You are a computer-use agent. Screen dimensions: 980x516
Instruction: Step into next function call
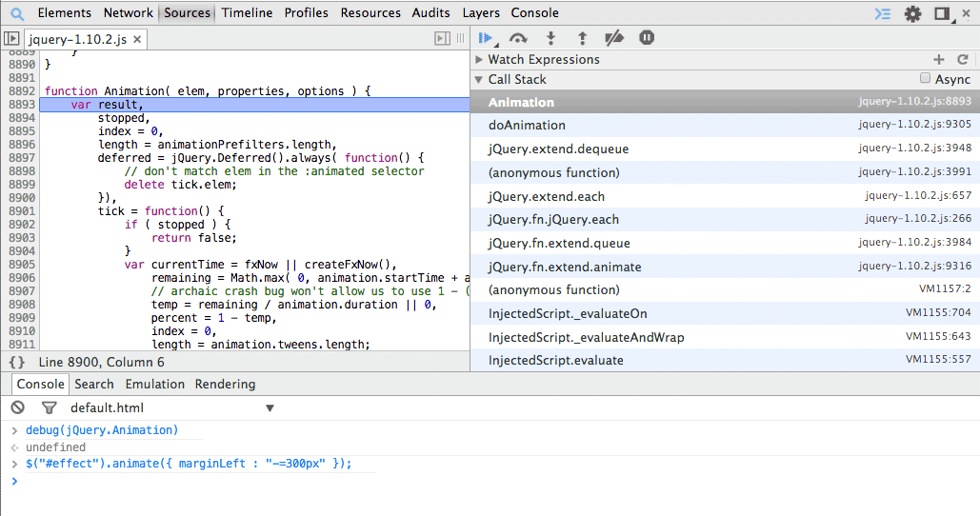550,38
